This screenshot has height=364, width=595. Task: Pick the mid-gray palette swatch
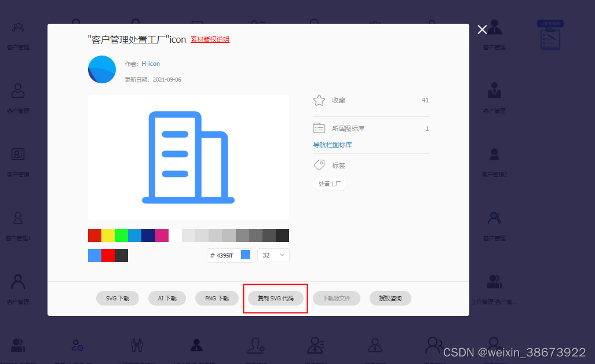[242, 236]
